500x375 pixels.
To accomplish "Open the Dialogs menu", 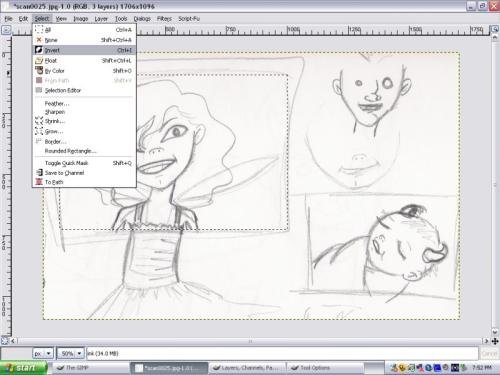I will coord(142,19).
